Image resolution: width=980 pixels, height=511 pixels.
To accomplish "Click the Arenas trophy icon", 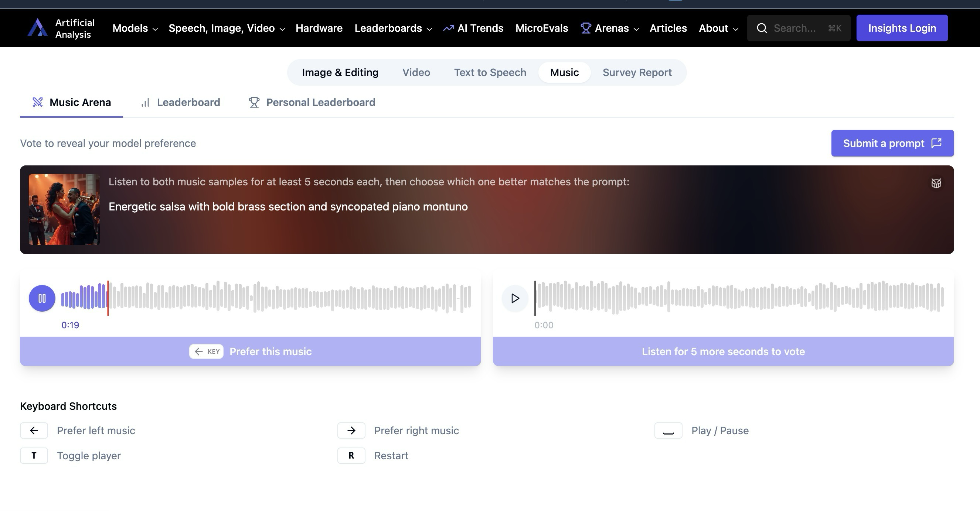I will click(x=585, y=28).
